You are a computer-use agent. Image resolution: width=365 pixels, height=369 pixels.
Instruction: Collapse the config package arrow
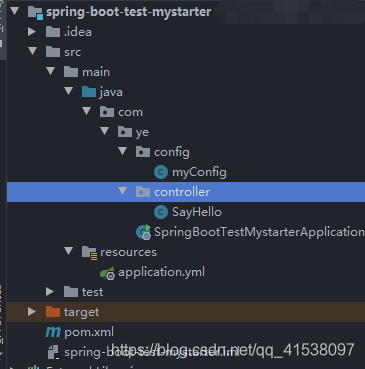tap(123, 151)
